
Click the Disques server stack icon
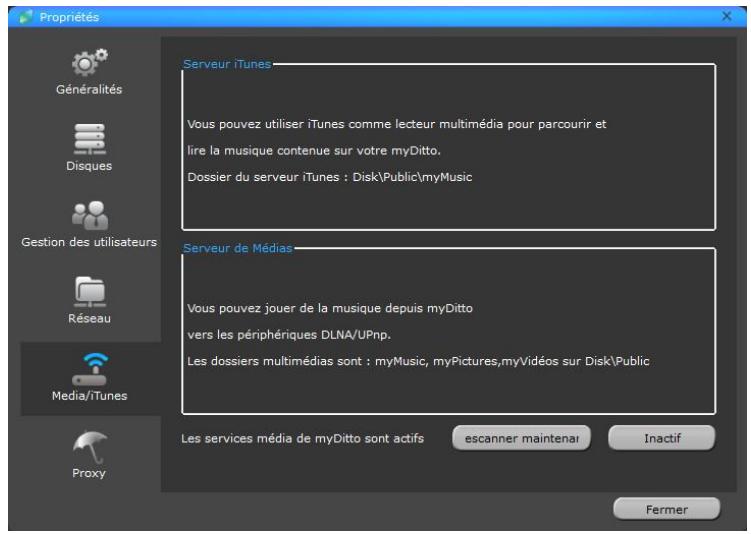pos(90,139)
